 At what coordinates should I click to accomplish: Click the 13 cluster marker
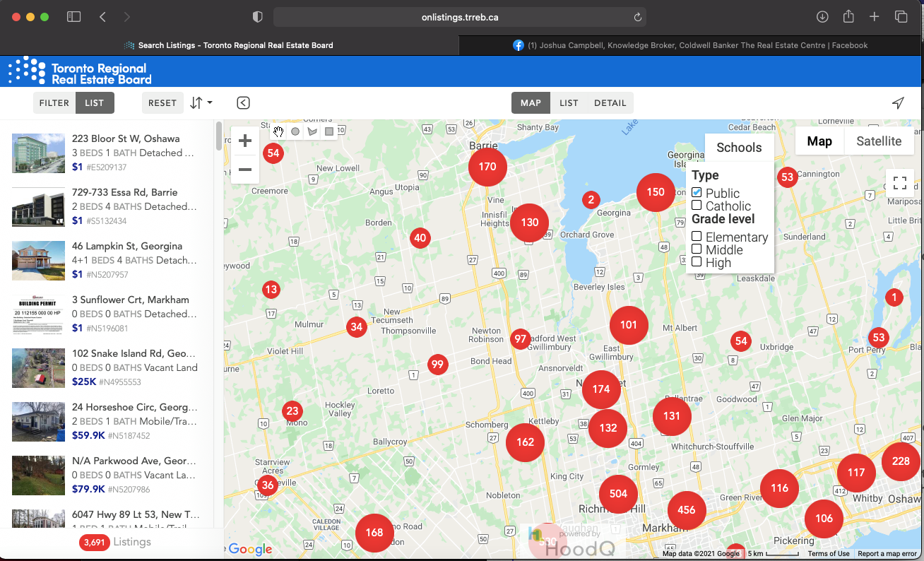271,289
